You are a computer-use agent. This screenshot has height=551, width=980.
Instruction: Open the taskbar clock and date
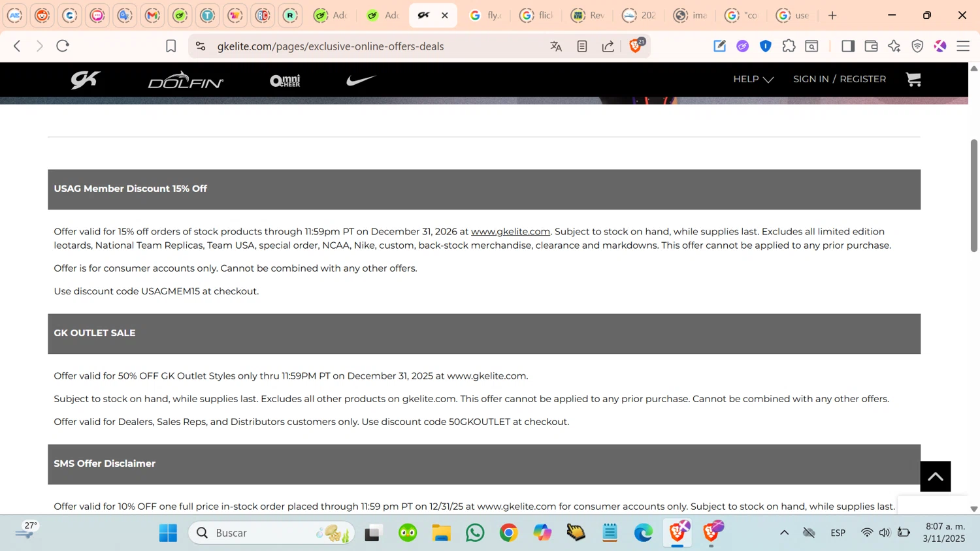pos(944,532)
